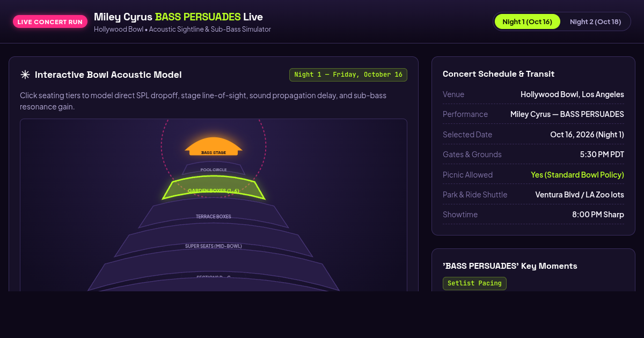Screen dimensions: 644x338
Task: Click the Hollywood Bowl, Los Angeles venue value
Action: tap(572, 94)
